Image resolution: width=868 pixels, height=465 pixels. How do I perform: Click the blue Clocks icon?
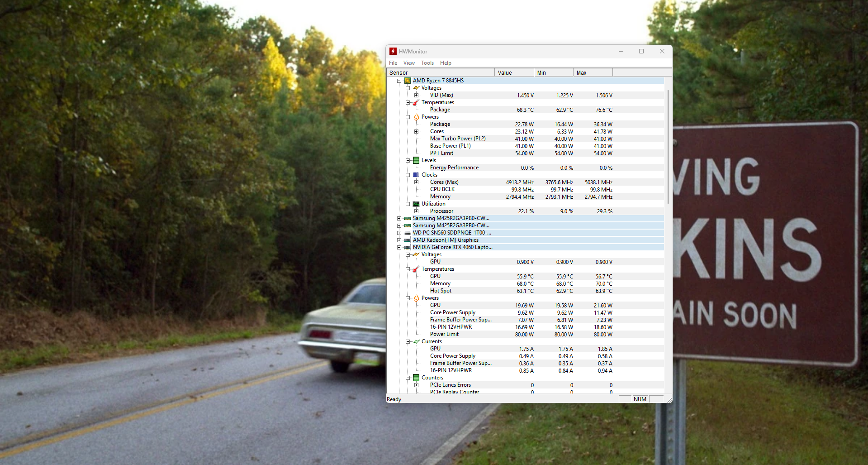416,175
